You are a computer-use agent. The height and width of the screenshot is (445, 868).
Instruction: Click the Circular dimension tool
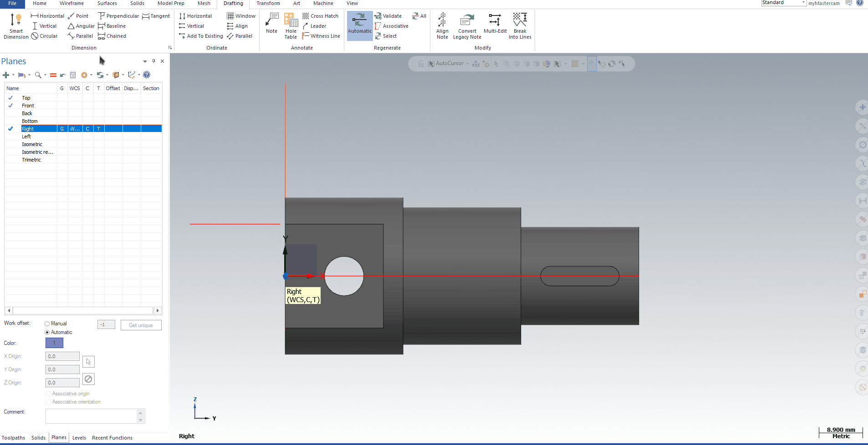(44, 36)
